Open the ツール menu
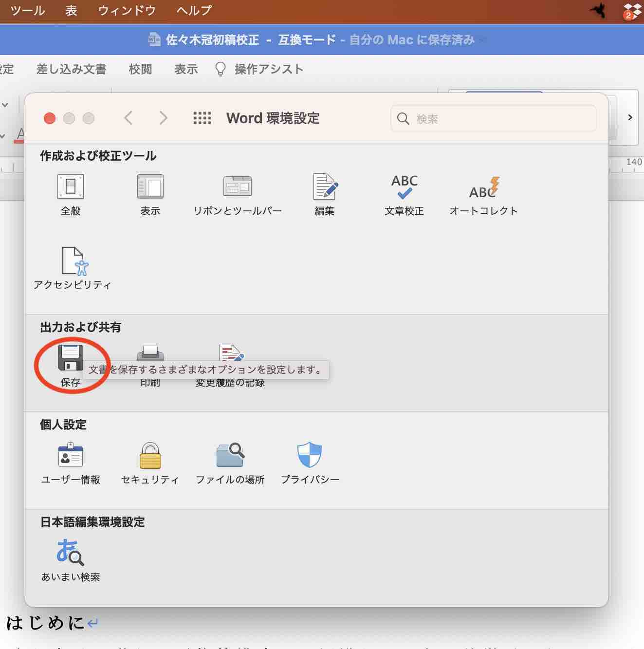 [x=28, y=10]
